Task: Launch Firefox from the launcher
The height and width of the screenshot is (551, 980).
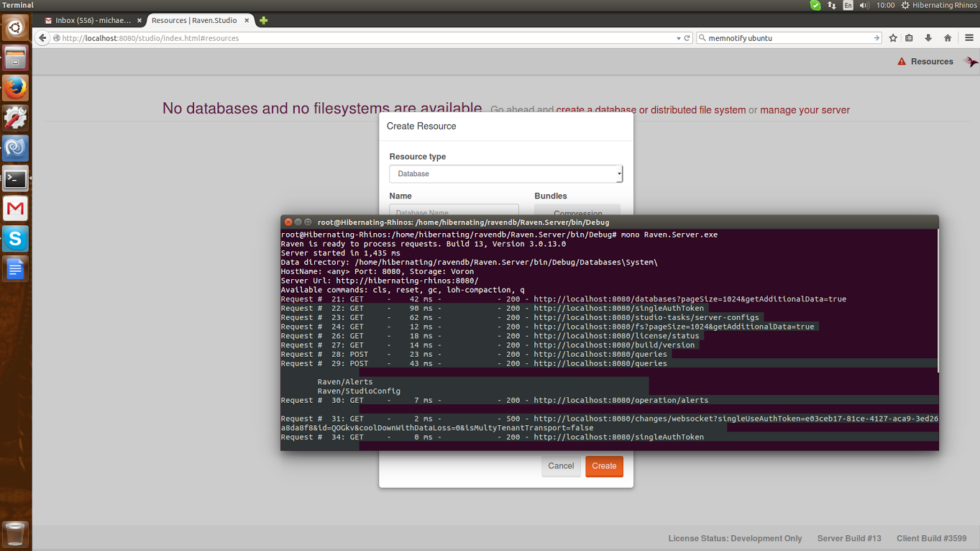Action: 15,88
